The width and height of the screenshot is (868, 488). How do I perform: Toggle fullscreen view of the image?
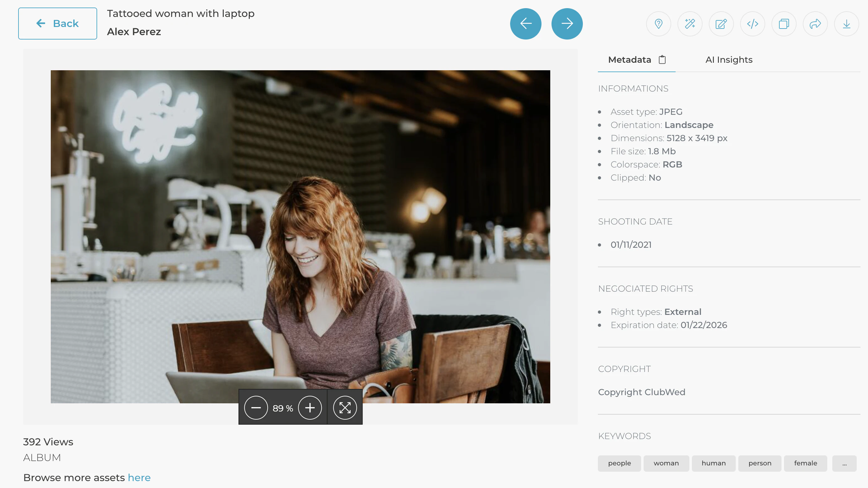tap(344, 407)
